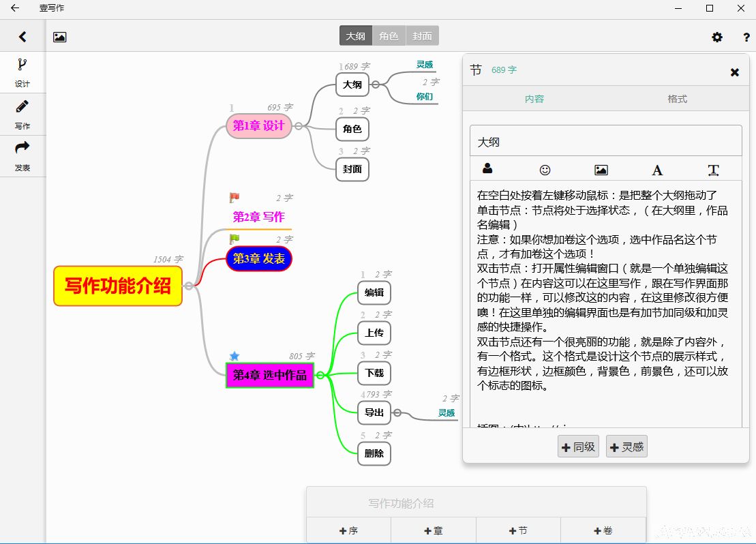Switch to the 格式 tab
The height and width of the screenshot is (544, 756).
pyautogui.click(x=677, y=99)
